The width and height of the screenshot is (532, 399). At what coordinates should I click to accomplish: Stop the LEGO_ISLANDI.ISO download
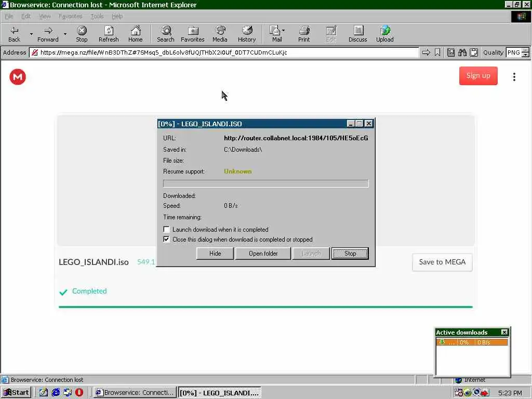[x=350, y=254]
